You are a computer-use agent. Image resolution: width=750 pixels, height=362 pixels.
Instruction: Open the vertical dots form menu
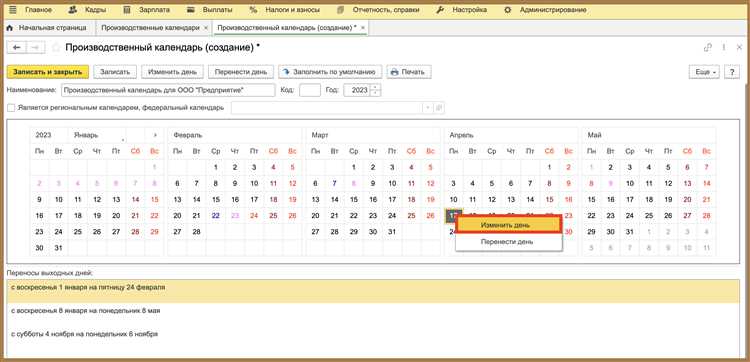point(724,47)
